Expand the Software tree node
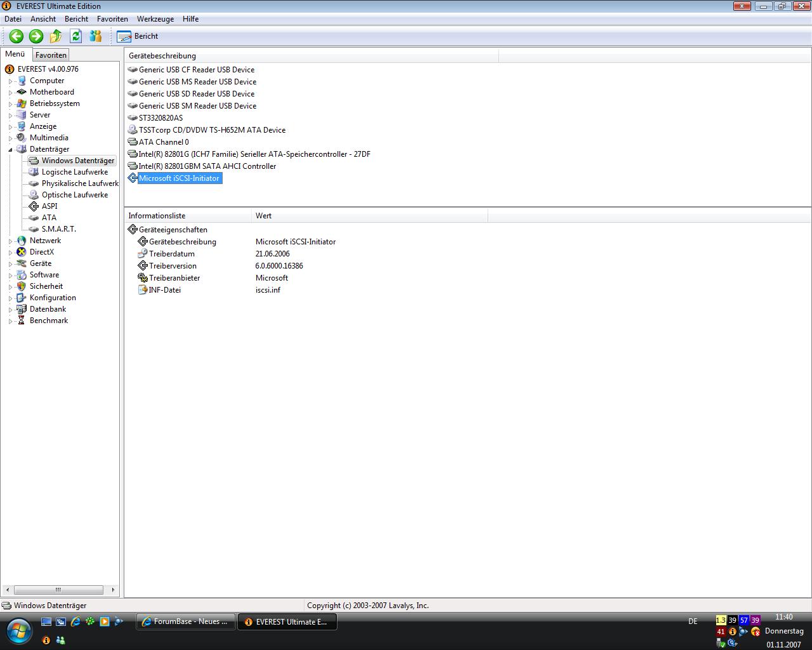Viewport: 812px width, 650px height. coord(11,275)
